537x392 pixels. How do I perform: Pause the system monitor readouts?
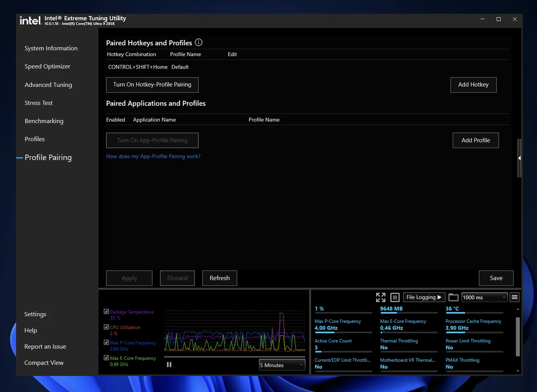click(395, 297)
